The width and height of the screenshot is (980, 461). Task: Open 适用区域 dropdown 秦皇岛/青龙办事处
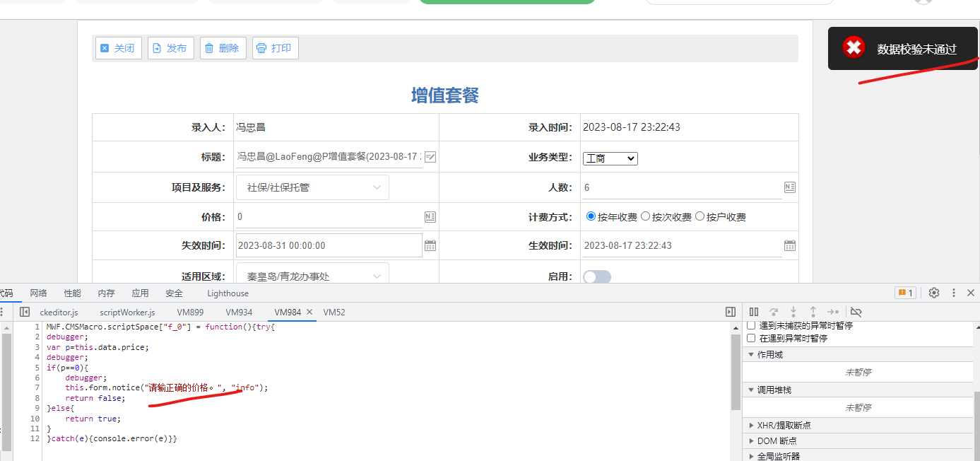pos(312,275)
